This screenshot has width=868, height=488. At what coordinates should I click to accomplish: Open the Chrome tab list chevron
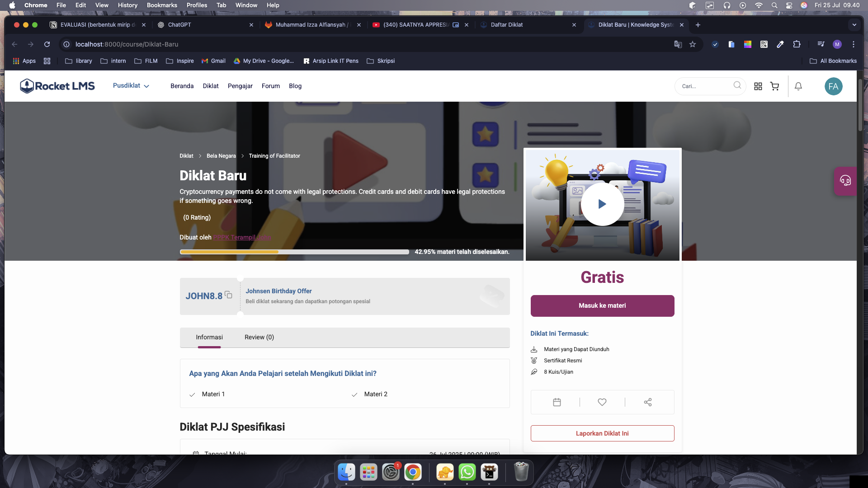[854, 25]
